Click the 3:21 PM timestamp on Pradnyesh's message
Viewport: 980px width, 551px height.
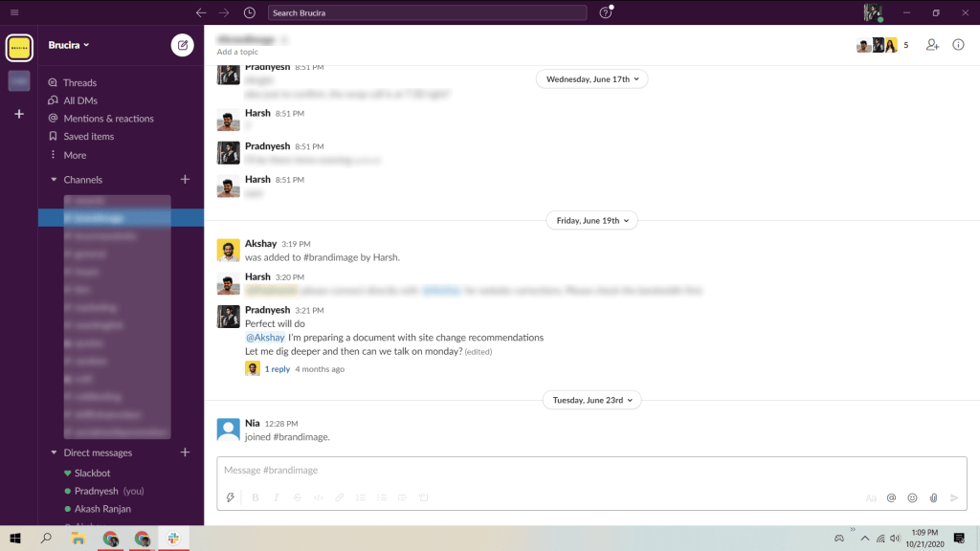click(x=309, y=311)
